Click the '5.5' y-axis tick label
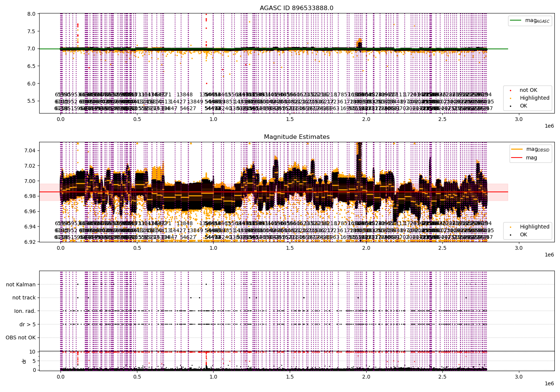The image size is (560, 392). pos(32,101)
